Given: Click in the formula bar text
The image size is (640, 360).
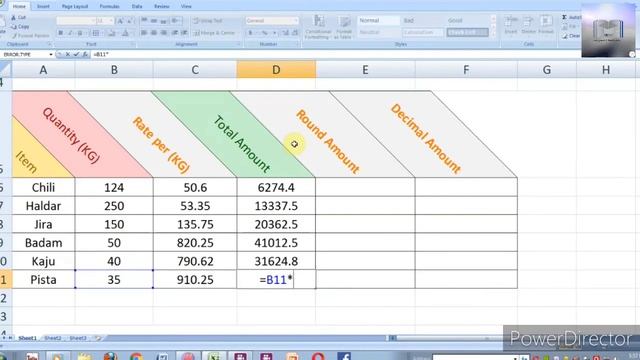Looking at the screenshot, I should pyautogui.click(x=100, y=54).
